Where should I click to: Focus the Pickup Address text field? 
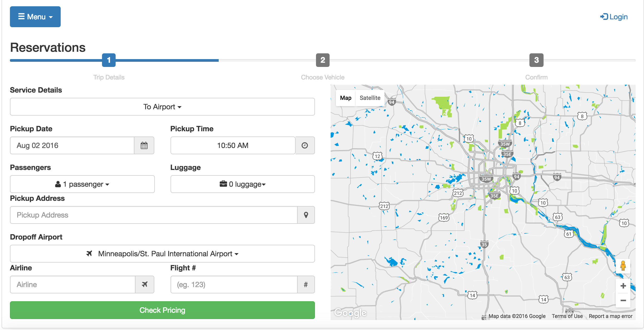click(154, 215)
